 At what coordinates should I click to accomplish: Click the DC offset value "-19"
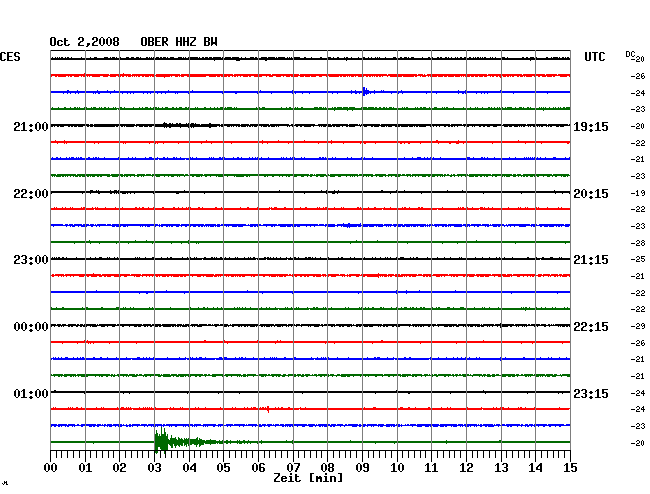(638, 193)
